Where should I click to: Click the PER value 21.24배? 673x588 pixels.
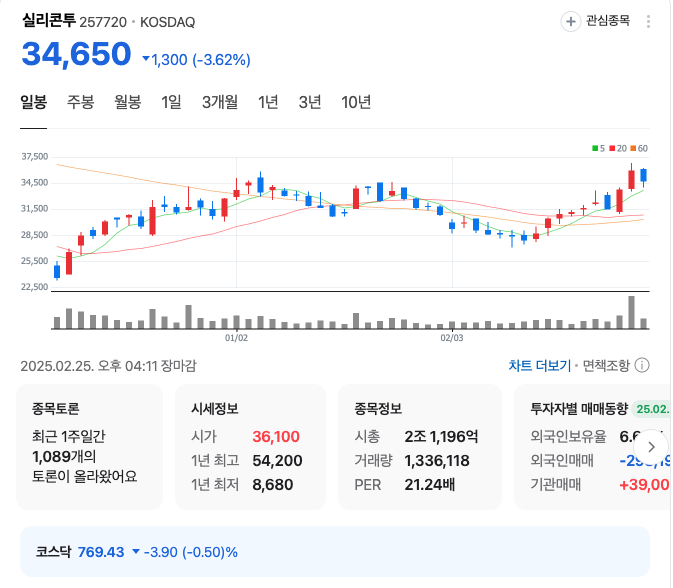point(429,485)
